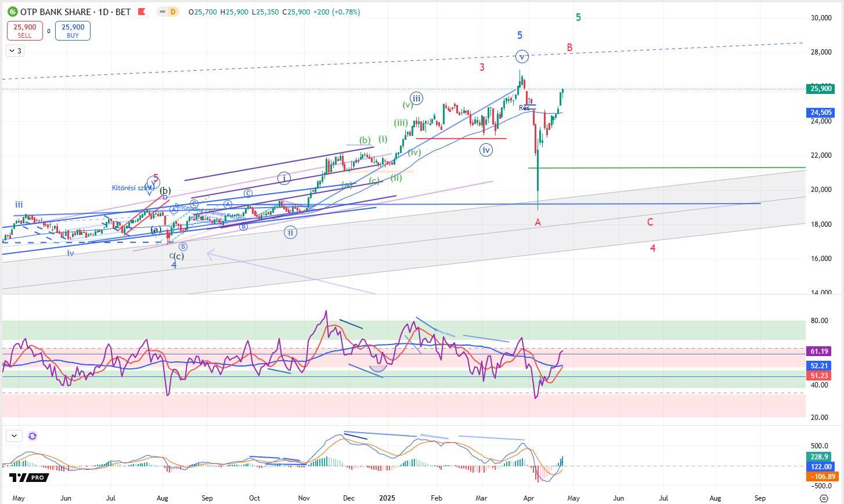Viewport: 844px width, 504px height.
Task: Click the blue 122.00 MACD value label
Action: pyautogui.click(x=820, y=467)
